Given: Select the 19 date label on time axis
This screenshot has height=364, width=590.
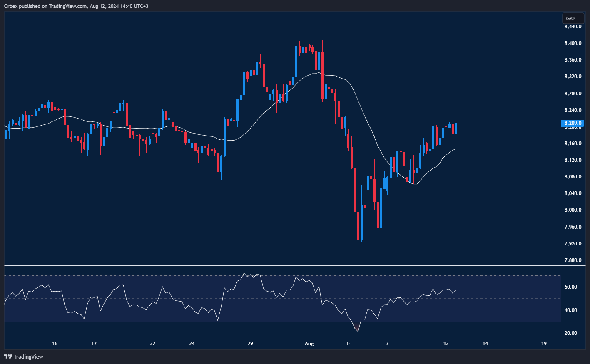Looking at the screenshot, I should 544,344.
